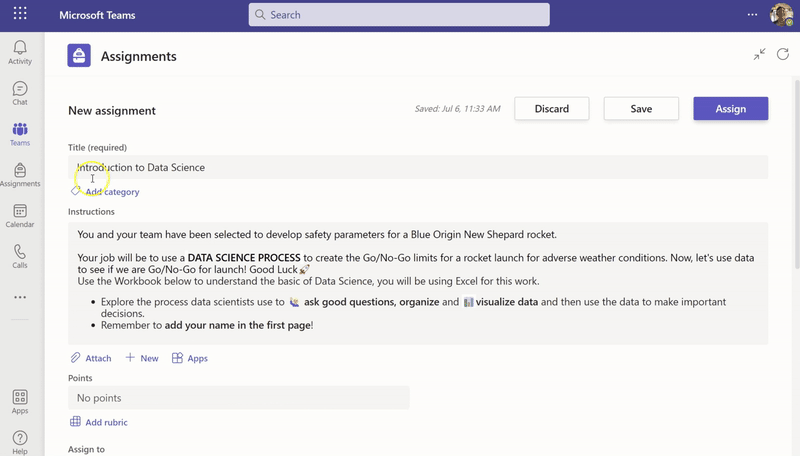Open Assignments in the left rail
This screenshot has width=800, height=456.
(20, 175)
